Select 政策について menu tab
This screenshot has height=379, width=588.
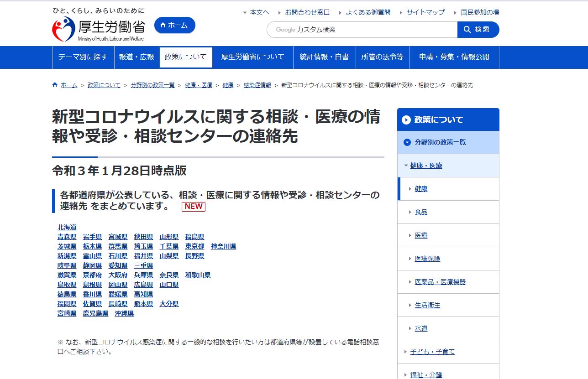pos(186,57)
